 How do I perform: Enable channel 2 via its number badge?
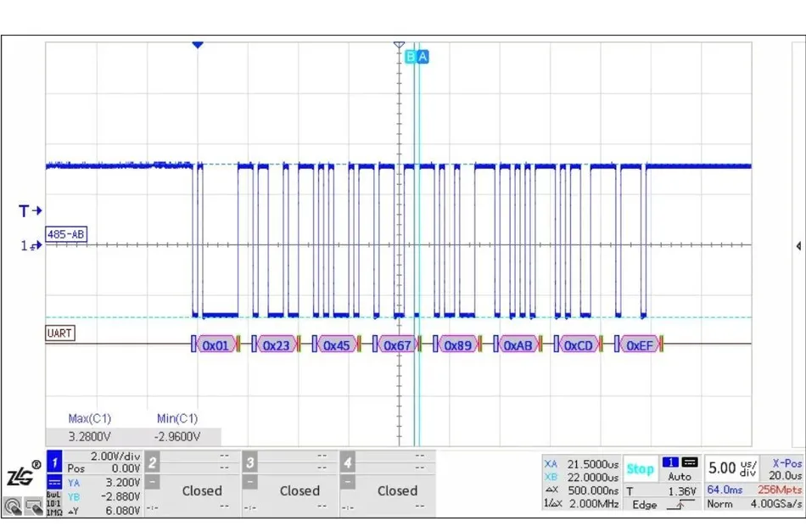click(152, 462)
